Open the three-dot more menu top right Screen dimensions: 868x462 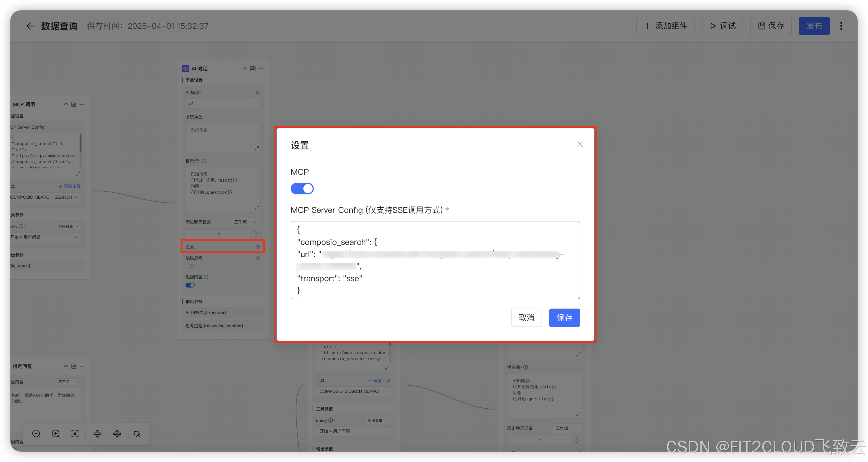pyautogui.click(x=841, y=26)
